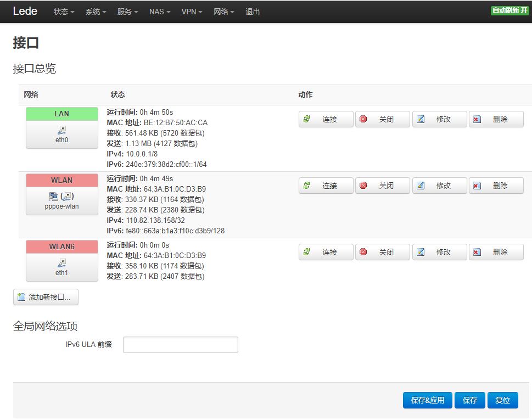Click the delete icon on the WLAN6 row
Viewport: 532px width, 420px height.
(x=477, y=251)
